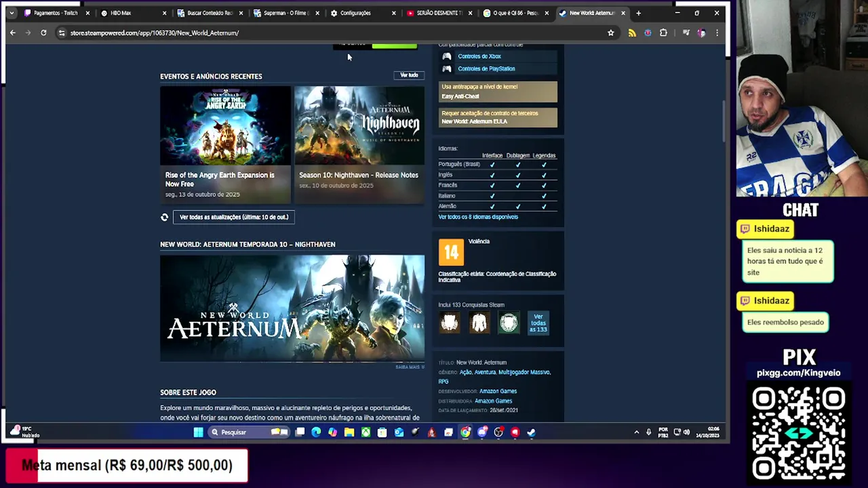This screenshot has height=488, width=868.
Task: Open the Aventura genre link
Action: [485, 372]
